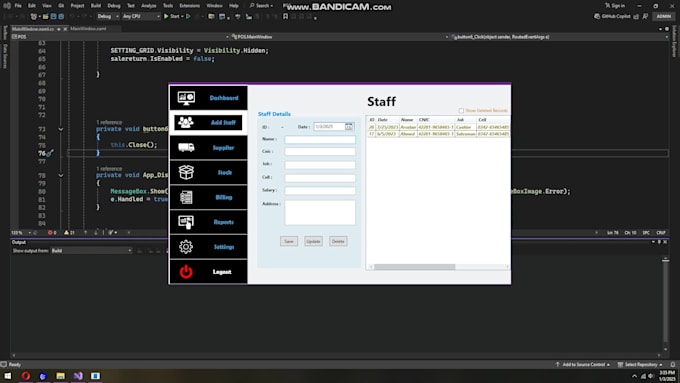680x383 pixels.
Task: Click the Name input field
Action: coord(320,139)
